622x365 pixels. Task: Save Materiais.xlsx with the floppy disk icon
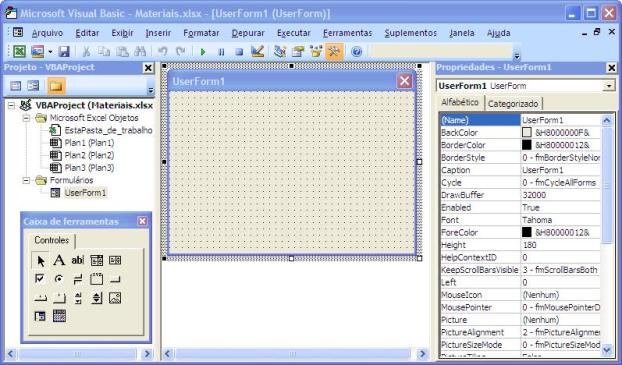tap(64, 51)
